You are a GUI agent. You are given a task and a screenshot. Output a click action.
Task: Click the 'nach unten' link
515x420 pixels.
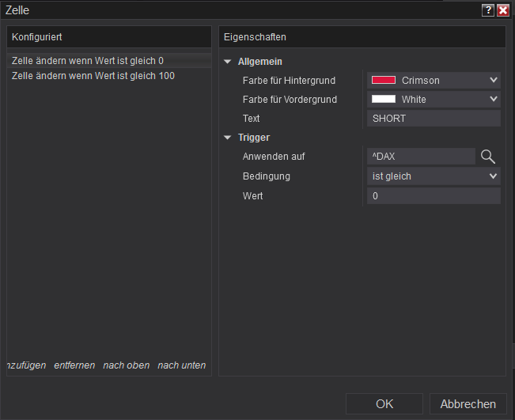pos(182,365)
